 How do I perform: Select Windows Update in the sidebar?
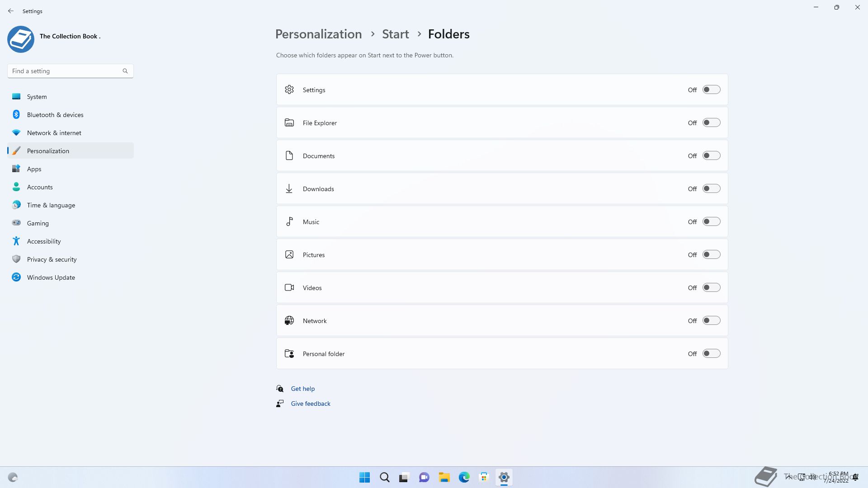pyautogui.click(x=51, y=277)
